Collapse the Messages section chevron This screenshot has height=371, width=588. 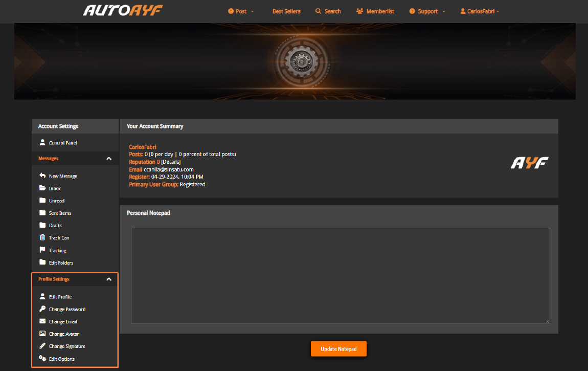pos(109,158)
